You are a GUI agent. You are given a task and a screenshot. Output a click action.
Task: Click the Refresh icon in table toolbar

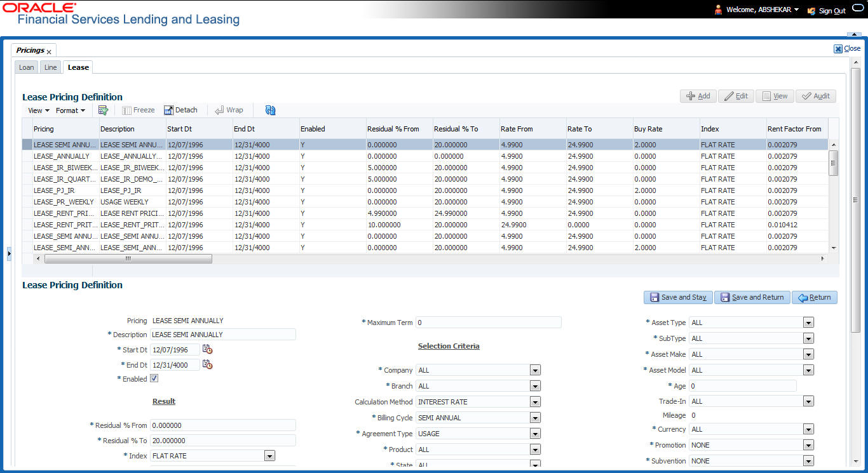pos(270,110)
